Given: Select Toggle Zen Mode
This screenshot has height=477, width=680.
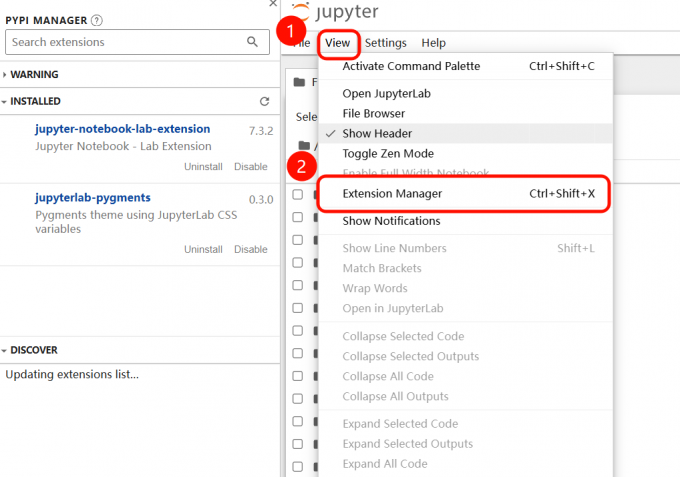Looking at the screenshot, I should 466,154.
